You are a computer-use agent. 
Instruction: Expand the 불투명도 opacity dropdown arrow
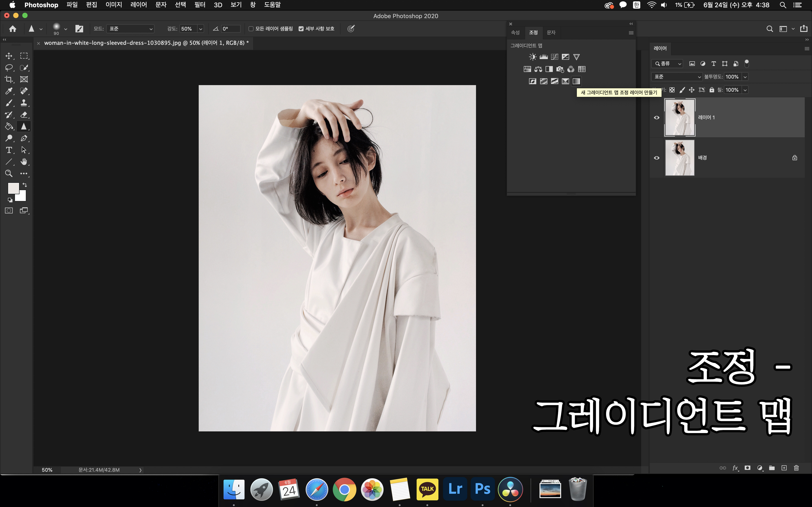tap(745, 77)
